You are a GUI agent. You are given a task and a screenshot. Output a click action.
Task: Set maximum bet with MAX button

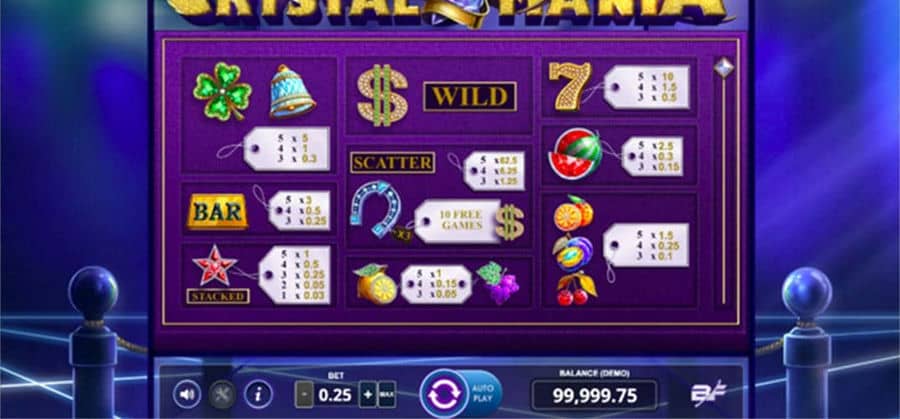pos(387,395)
